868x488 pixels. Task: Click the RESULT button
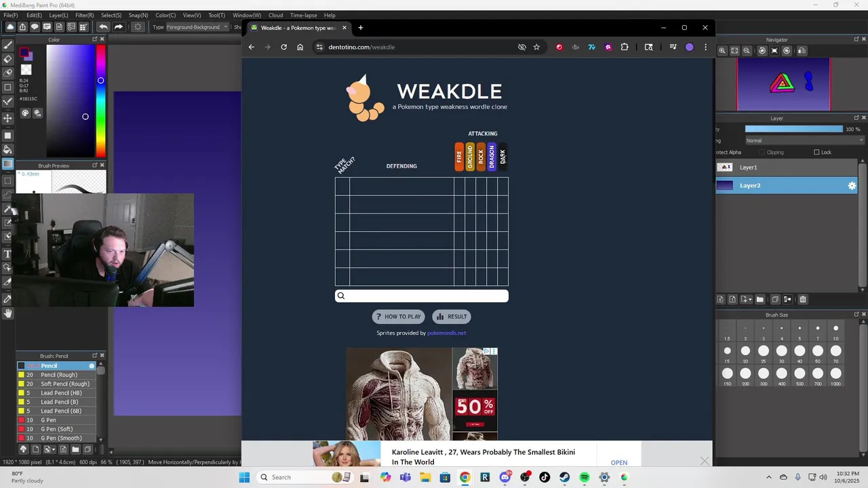point(452,317)
